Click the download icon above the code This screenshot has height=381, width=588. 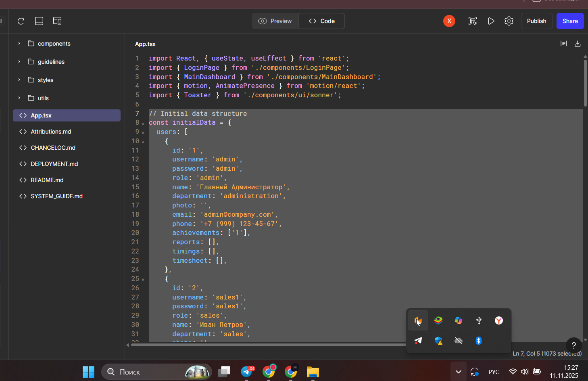(578, 44)
